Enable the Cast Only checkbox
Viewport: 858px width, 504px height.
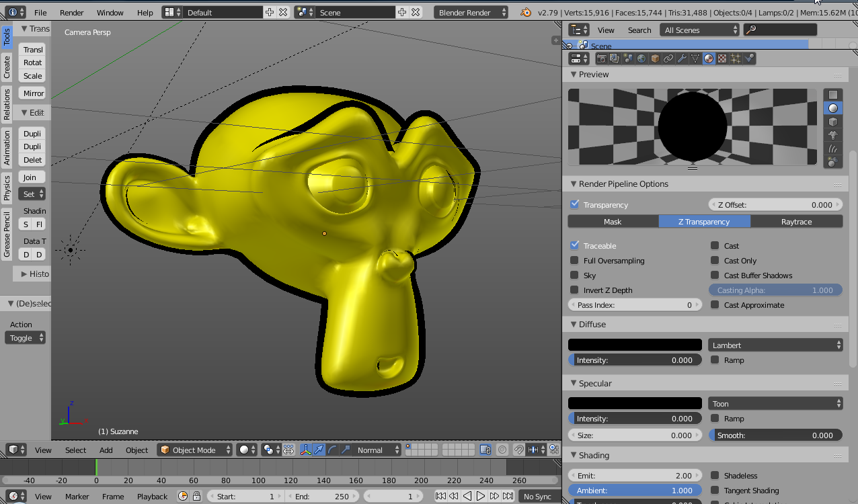coord(715,260)
